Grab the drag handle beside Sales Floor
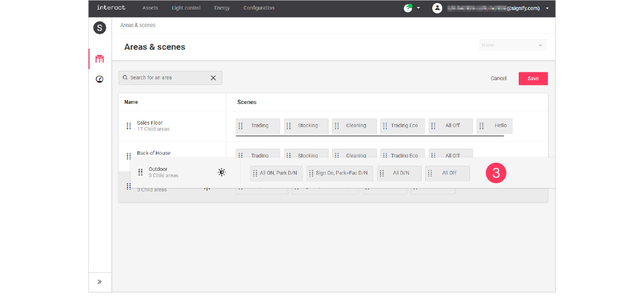This screenshot has width=644, height=303. click(128, 126)
